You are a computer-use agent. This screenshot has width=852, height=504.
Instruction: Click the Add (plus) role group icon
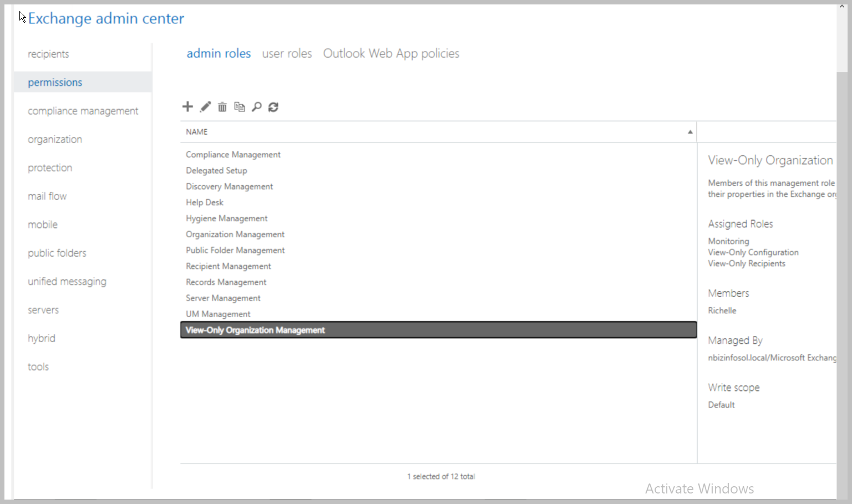(x=187, y=106)
